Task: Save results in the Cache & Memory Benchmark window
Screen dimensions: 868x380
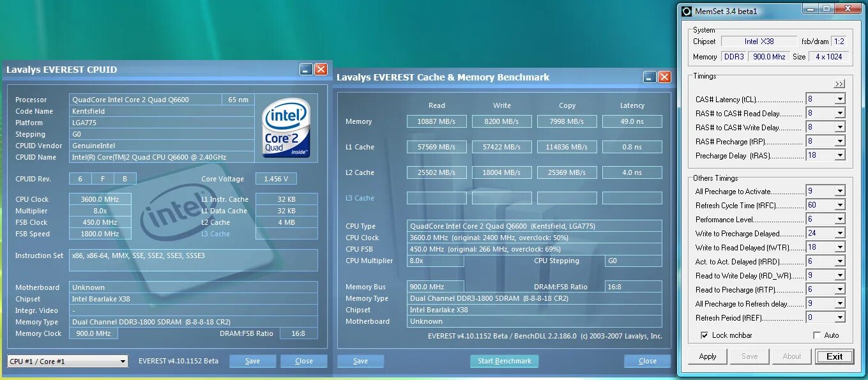Action: pyautogui.click(x=361, y=361)
